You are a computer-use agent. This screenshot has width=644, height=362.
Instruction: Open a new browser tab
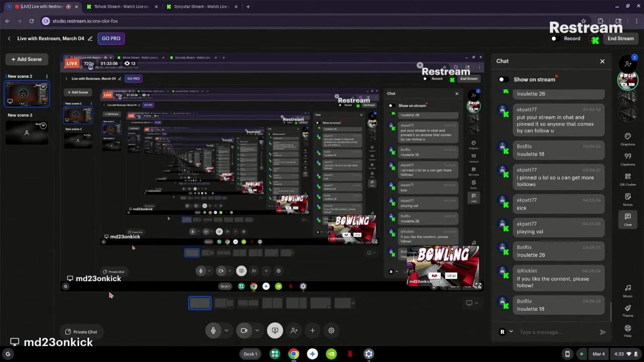248,7
